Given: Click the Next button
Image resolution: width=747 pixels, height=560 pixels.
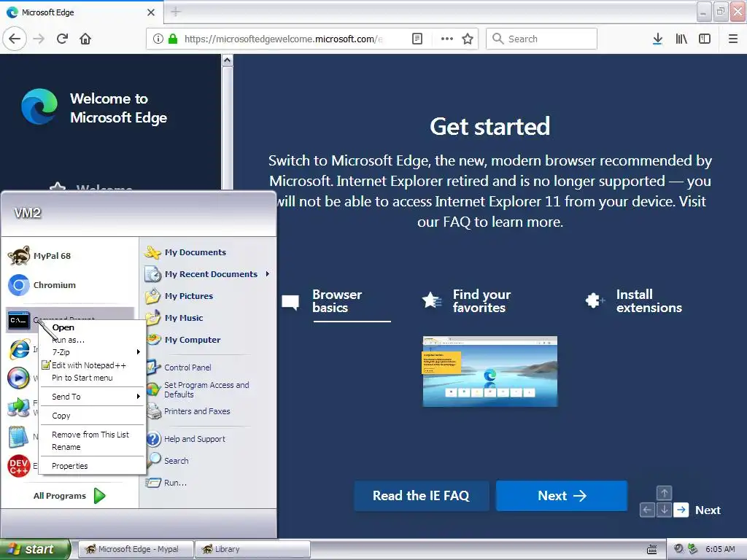Looking at the screenshot, I should [x=562, y=496].
